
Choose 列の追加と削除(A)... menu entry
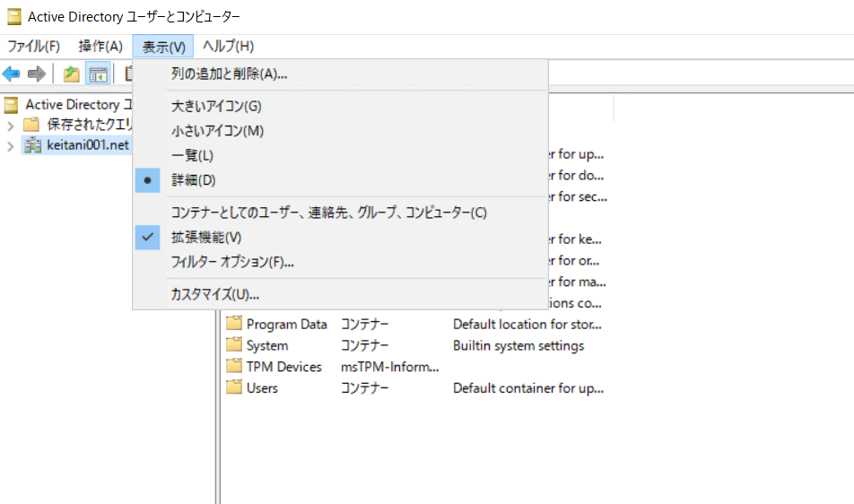[x=340, y=74]
